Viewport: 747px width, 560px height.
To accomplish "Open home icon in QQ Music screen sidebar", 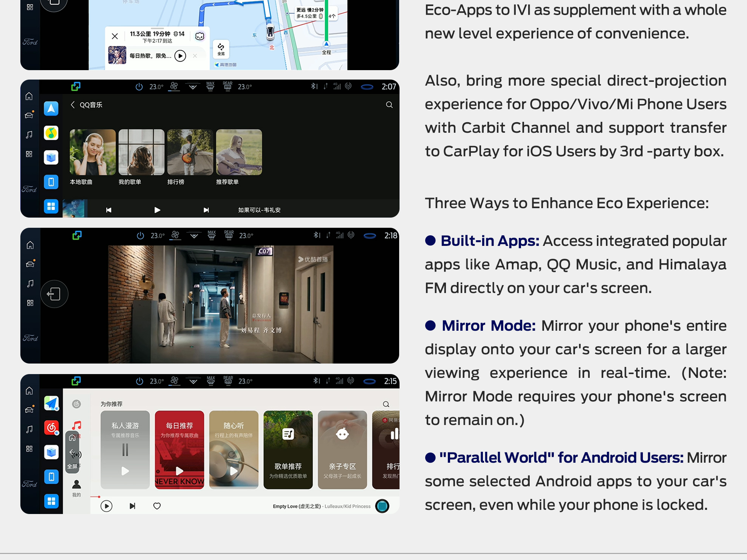I will pos(29,97).
